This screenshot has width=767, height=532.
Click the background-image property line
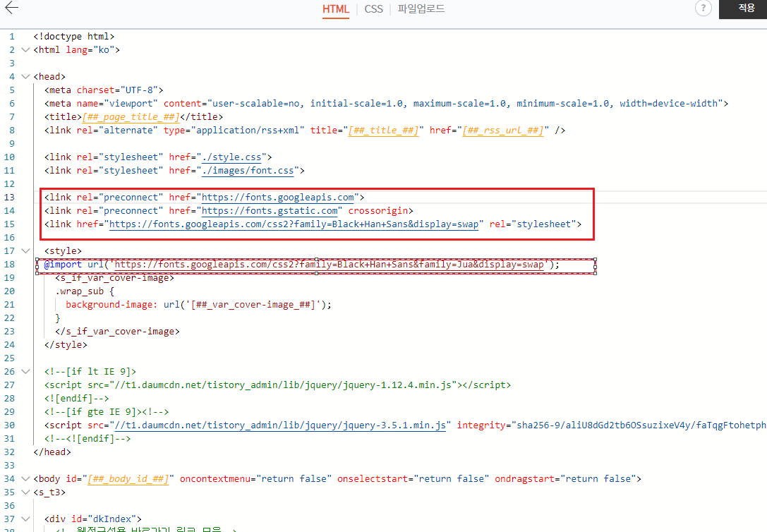[198, 305]
